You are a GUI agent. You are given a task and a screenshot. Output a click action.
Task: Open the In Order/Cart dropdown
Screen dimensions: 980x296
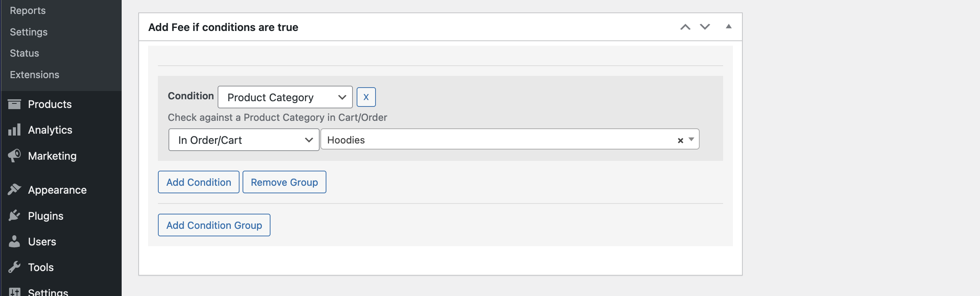pyautogui.click(x=243, y=140)
